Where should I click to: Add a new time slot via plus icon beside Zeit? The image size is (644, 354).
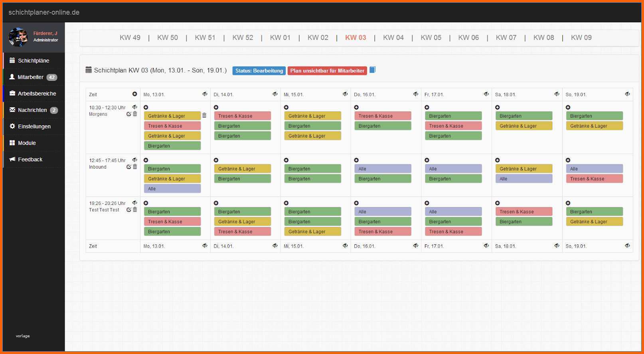click(135, 94)
